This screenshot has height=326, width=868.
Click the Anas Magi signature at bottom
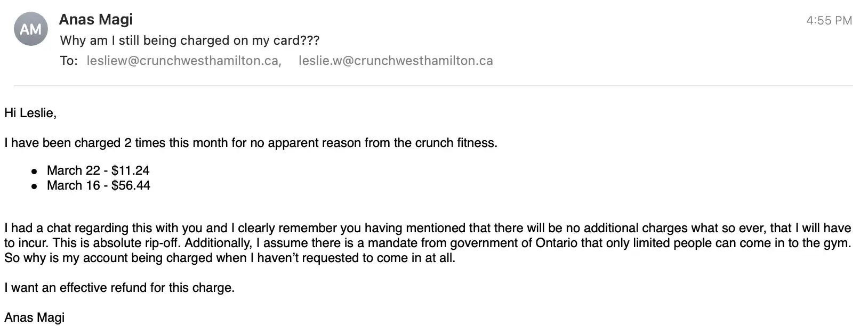pyautogui.click(x=35, y=317)
